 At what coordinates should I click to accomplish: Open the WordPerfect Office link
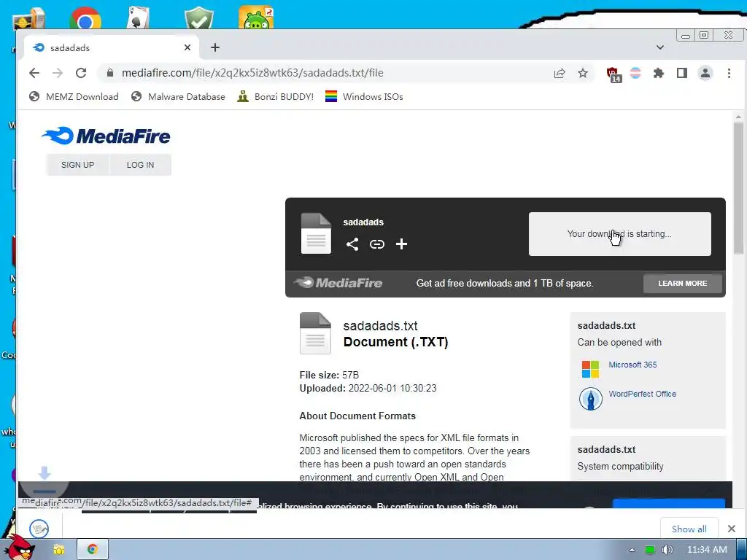(642, 394)
